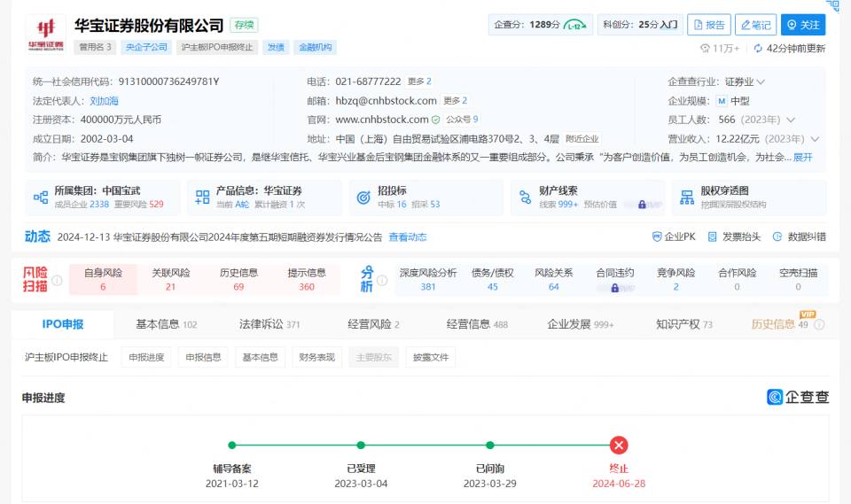The width and height of the screenshot is (851, 504).
Task: Click the views eye icon near 11万+
Action: click(x=705, y=49)
